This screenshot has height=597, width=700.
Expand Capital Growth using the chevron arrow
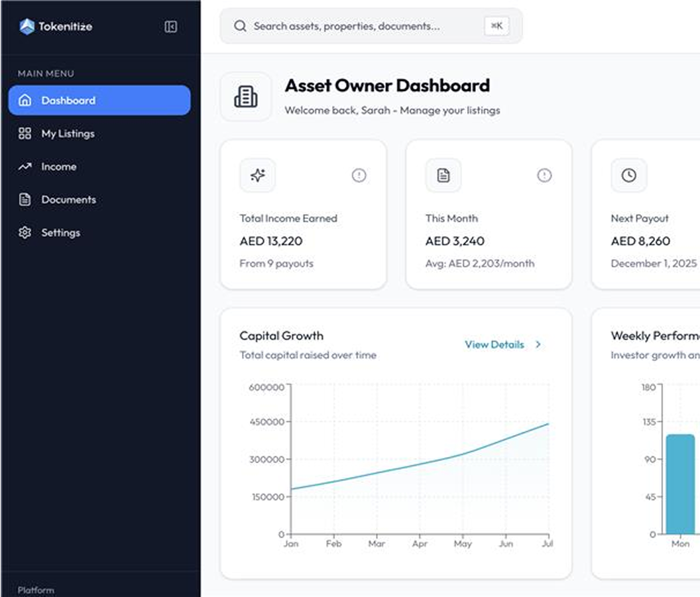tap(538, 344)
